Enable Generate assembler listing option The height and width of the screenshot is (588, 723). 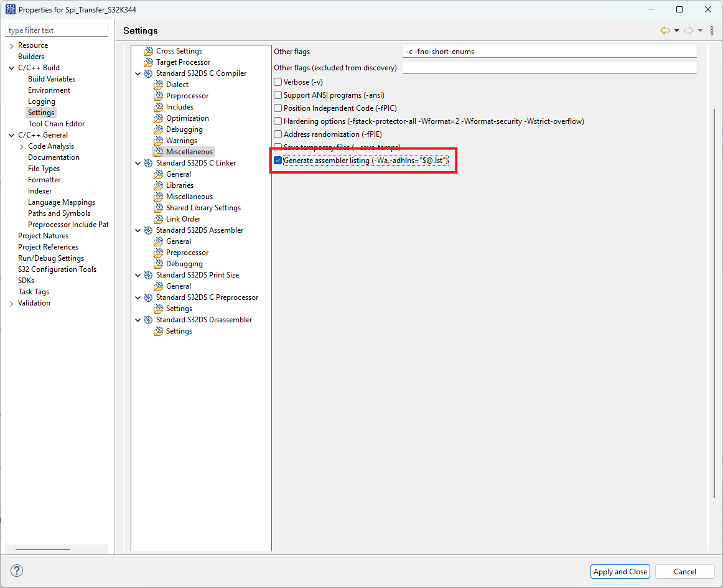(277, 160)
